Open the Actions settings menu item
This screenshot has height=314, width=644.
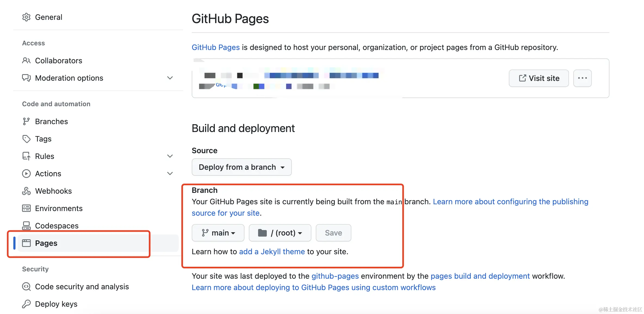point(48,174)
